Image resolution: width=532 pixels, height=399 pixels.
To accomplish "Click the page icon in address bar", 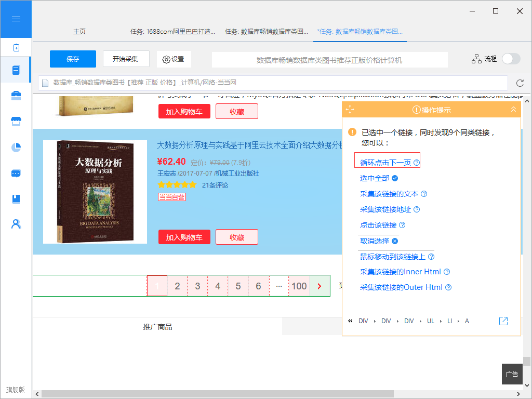I will tap(45, 83).
